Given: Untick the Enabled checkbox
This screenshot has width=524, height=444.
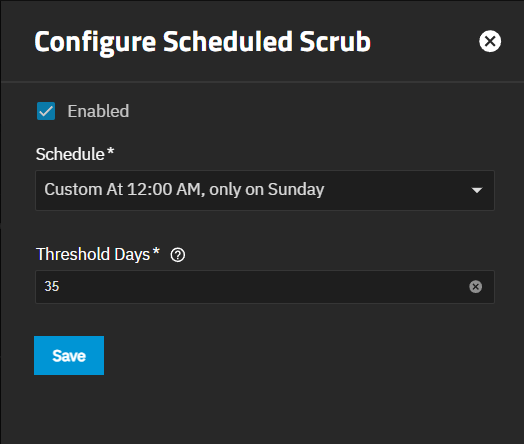Looking at the screenshot, I should coord(46,111).
